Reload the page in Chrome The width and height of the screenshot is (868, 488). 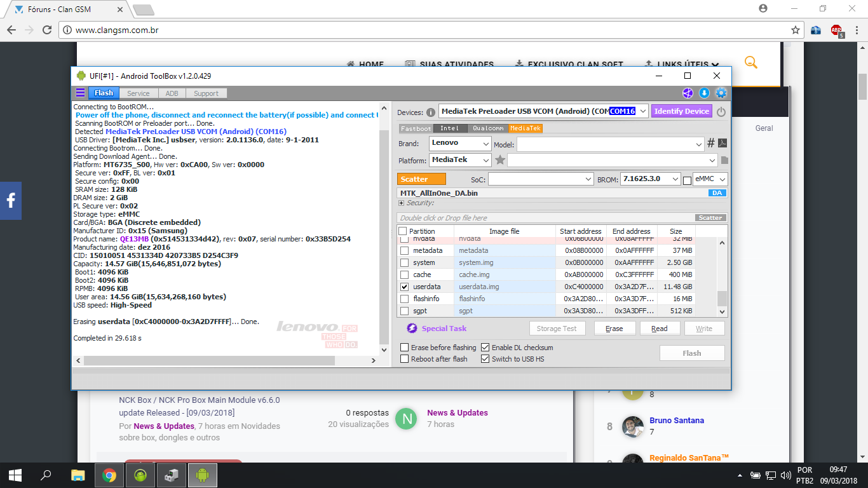pyautogui.click(x=47, y=30)
